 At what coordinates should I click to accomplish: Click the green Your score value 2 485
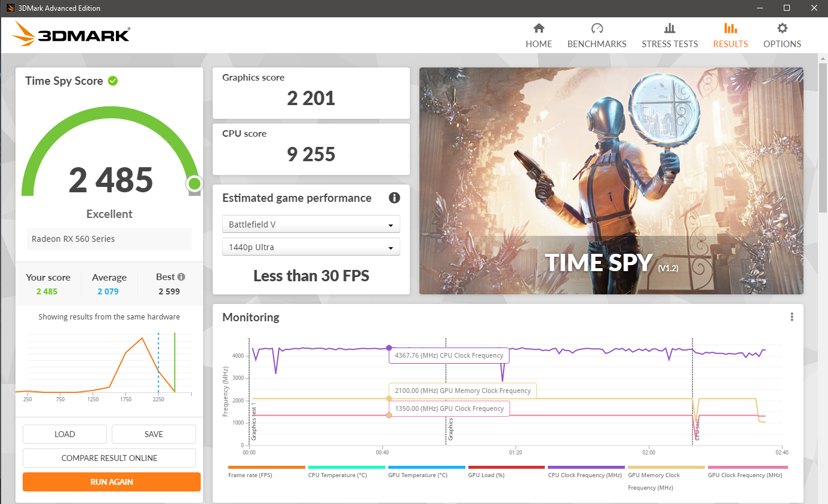pyautogui.click(x=48, y=291)
